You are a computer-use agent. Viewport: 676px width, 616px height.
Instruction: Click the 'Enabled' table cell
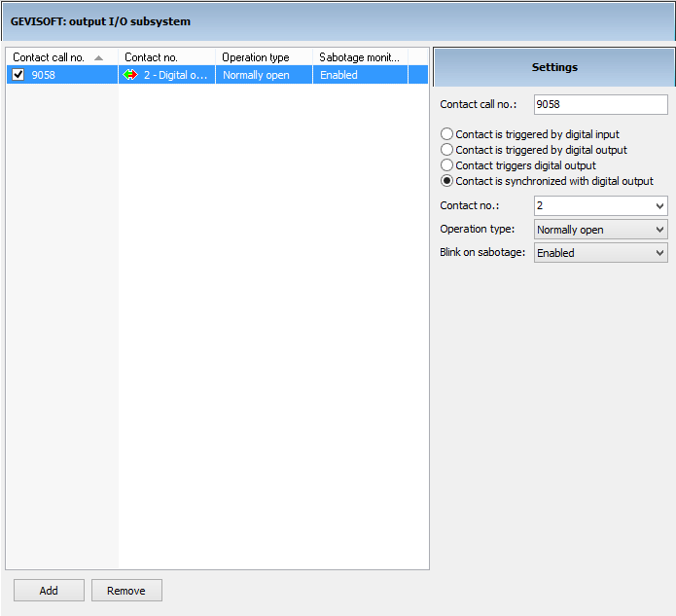(360, 75)
